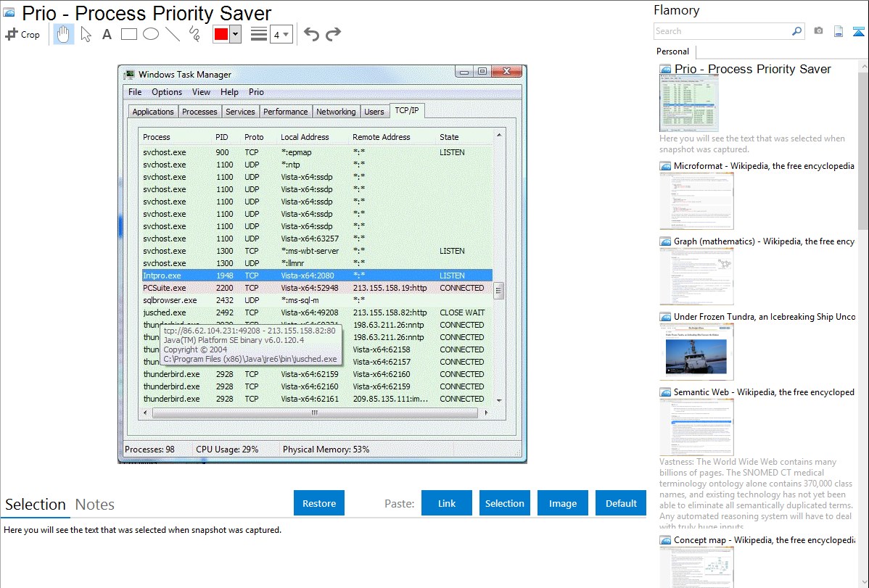Open the Personal tab in Flamory panel
869x588 pixels.
pyautogui.click(x=673, y=51)
